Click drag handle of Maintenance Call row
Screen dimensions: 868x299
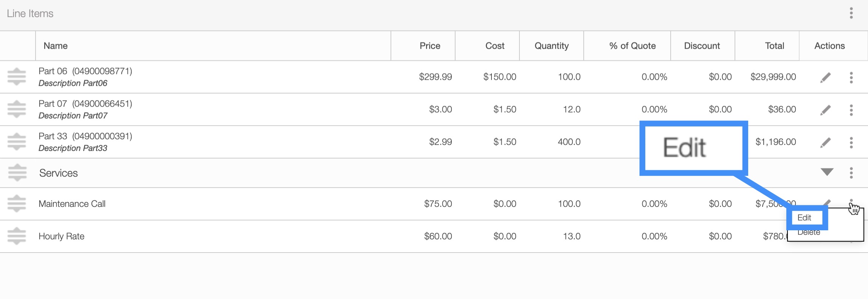coord(17,203)
